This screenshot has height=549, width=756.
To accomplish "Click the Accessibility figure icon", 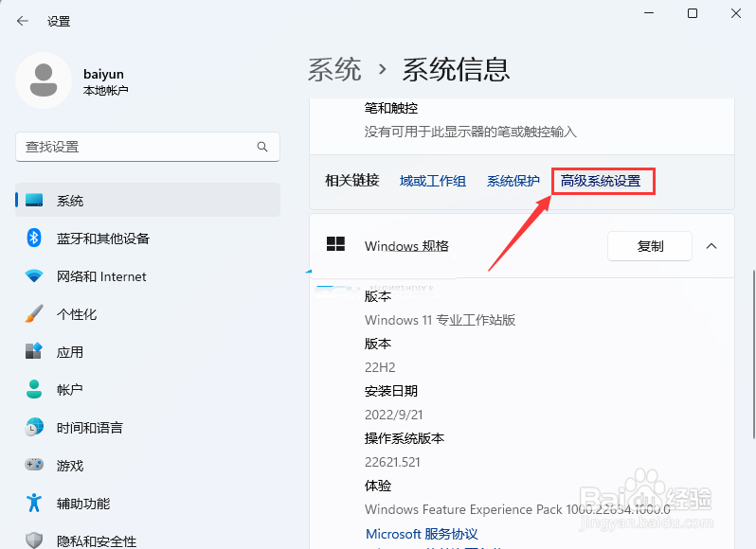I will click(x=34, y=503).
